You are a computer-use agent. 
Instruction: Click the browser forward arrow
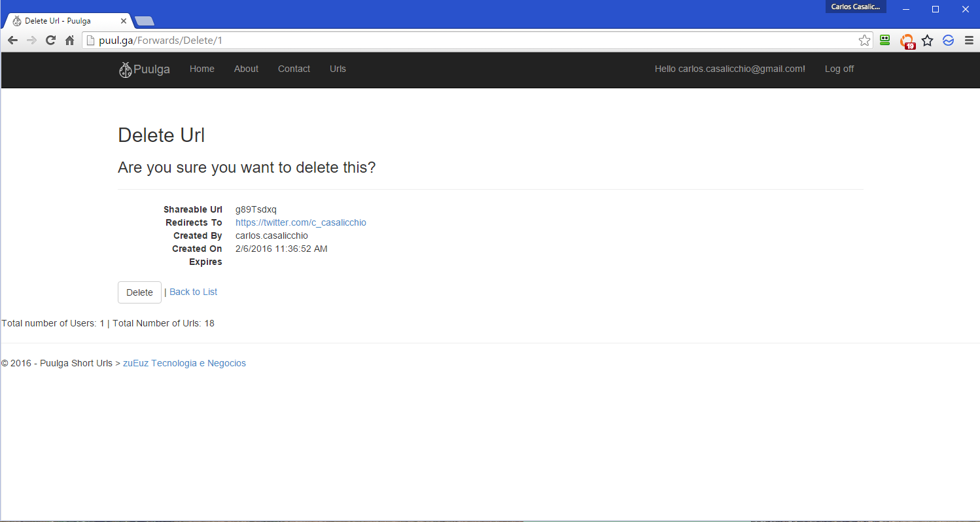pos(31,41)
